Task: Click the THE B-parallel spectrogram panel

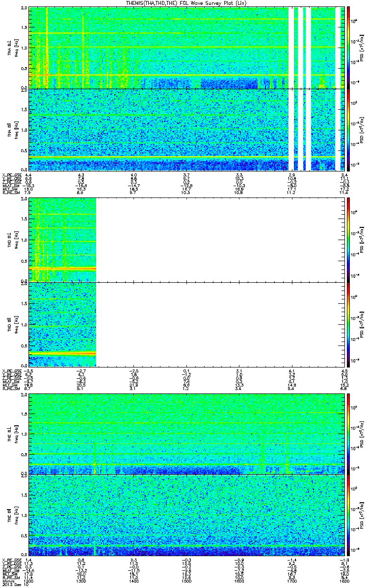Action: pyautogui.click(x=186, y=515)
